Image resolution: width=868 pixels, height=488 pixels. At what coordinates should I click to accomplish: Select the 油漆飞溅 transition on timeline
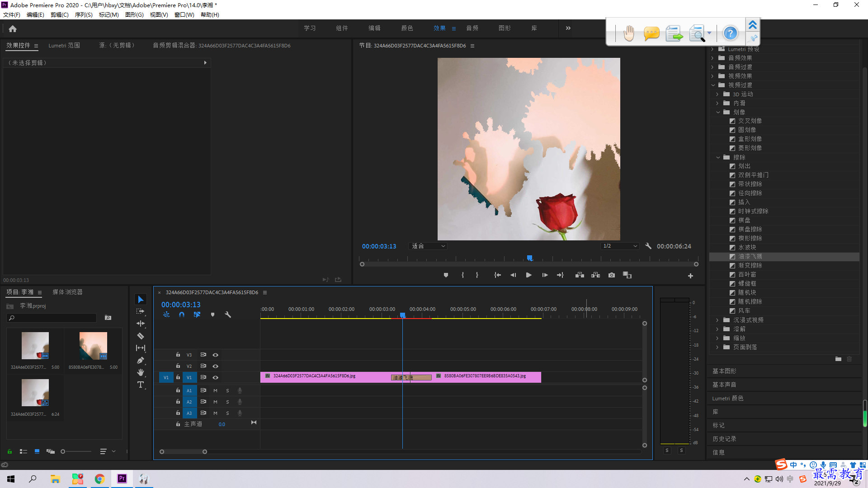411,378
